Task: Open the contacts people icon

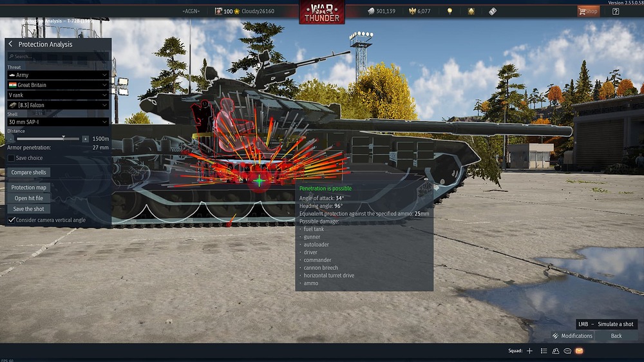Action: click(x=556, y=350)
